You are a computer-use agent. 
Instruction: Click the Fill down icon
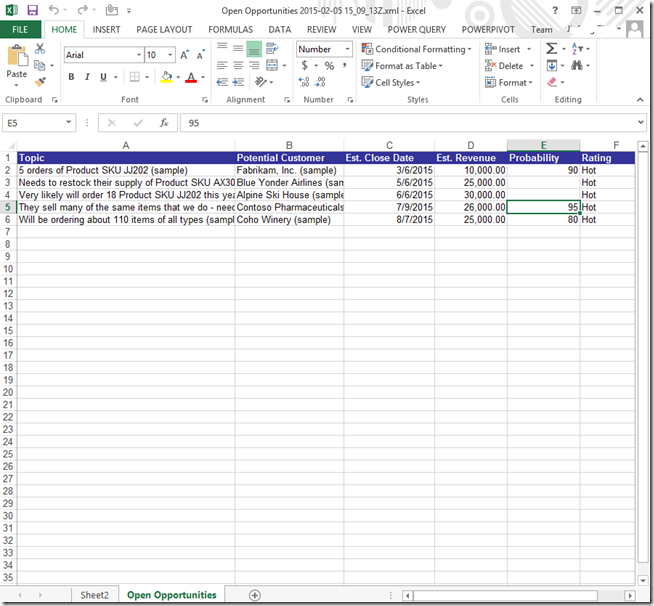point(551,65)
